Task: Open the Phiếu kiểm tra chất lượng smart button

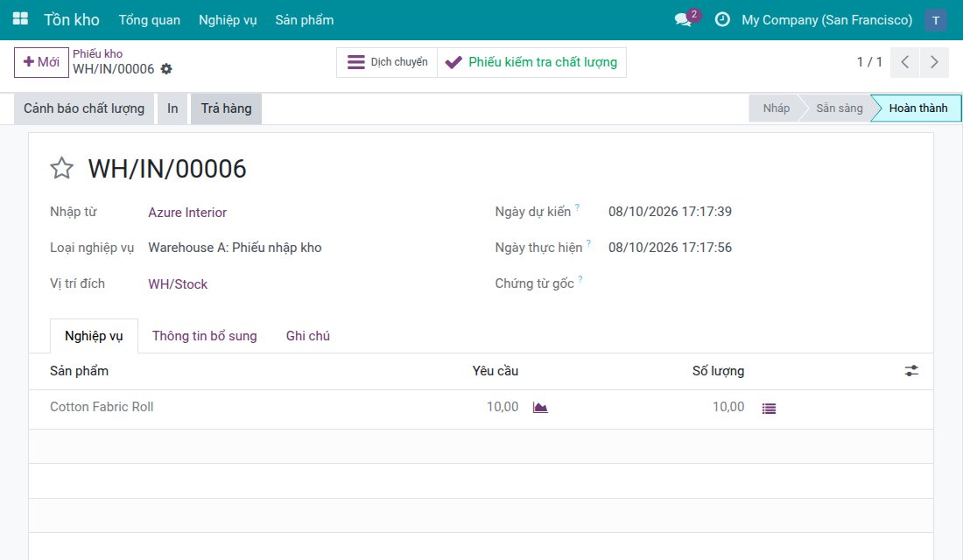Action: coord(532,62)
